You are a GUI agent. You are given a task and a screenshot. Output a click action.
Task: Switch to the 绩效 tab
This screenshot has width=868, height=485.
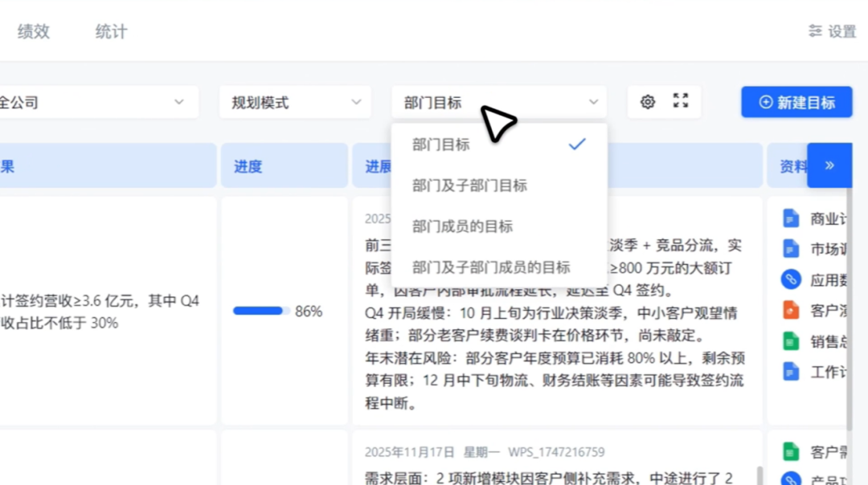pos(34,31)
